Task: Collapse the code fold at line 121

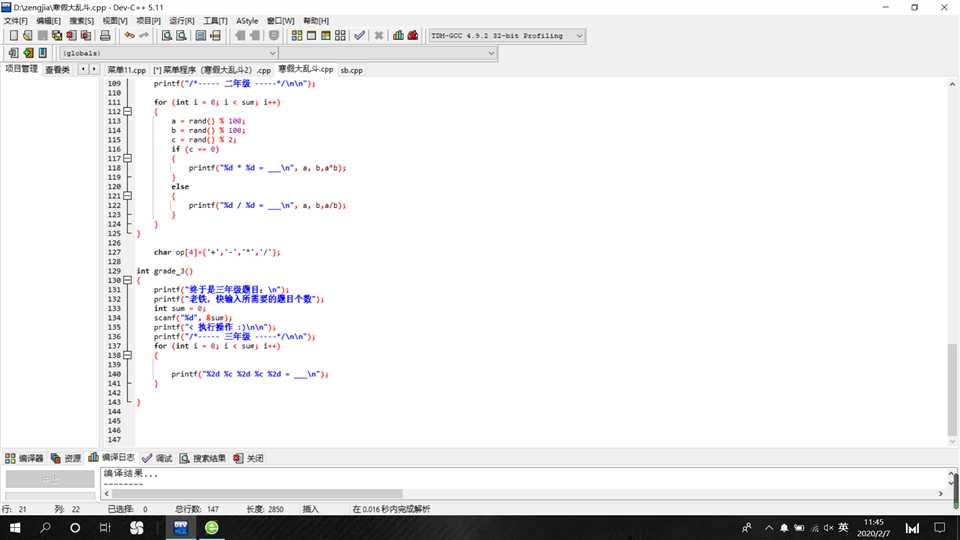Action: tap(127, 196)
